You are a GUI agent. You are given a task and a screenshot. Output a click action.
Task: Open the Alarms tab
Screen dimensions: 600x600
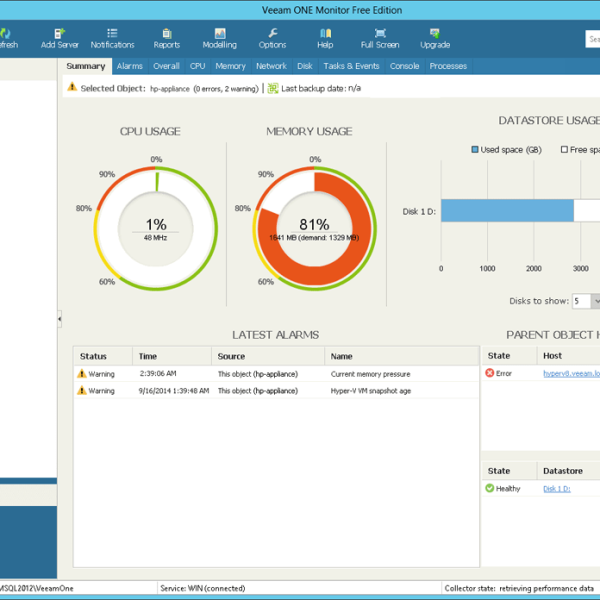130,66
